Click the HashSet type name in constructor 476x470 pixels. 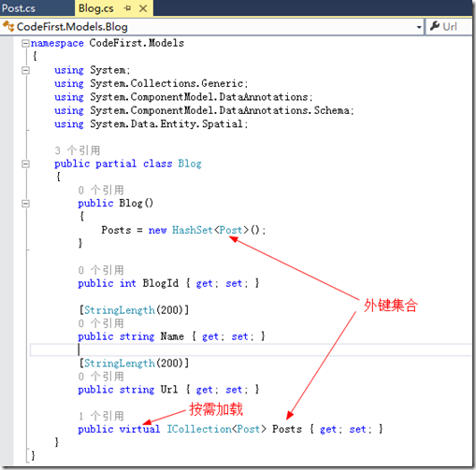pos(193,230)
